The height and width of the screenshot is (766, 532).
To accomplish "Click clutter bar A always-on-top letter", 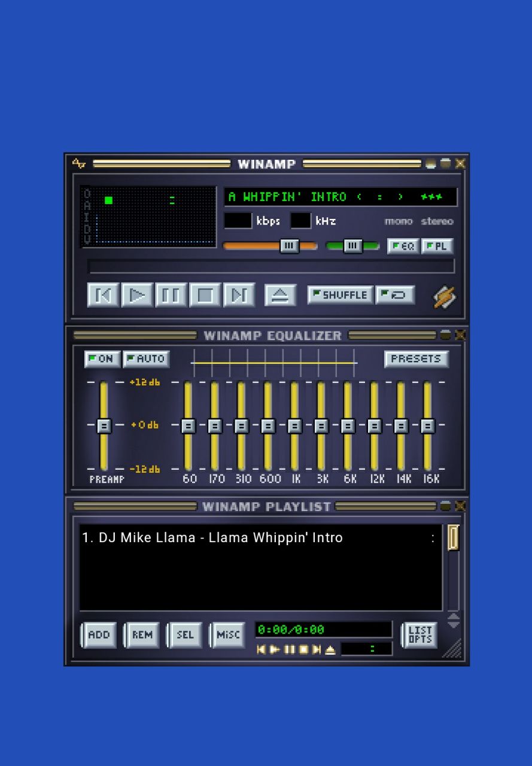I will click(87, 205).
